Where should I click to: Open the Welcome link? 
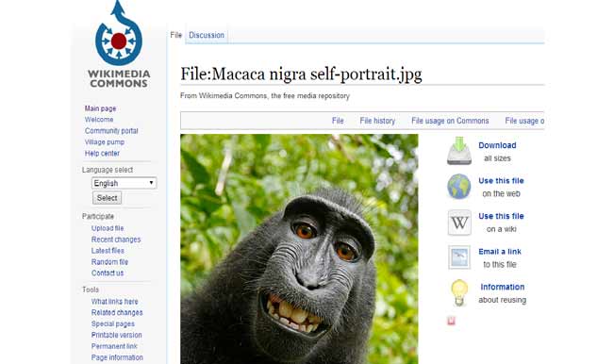coord(99,120)
